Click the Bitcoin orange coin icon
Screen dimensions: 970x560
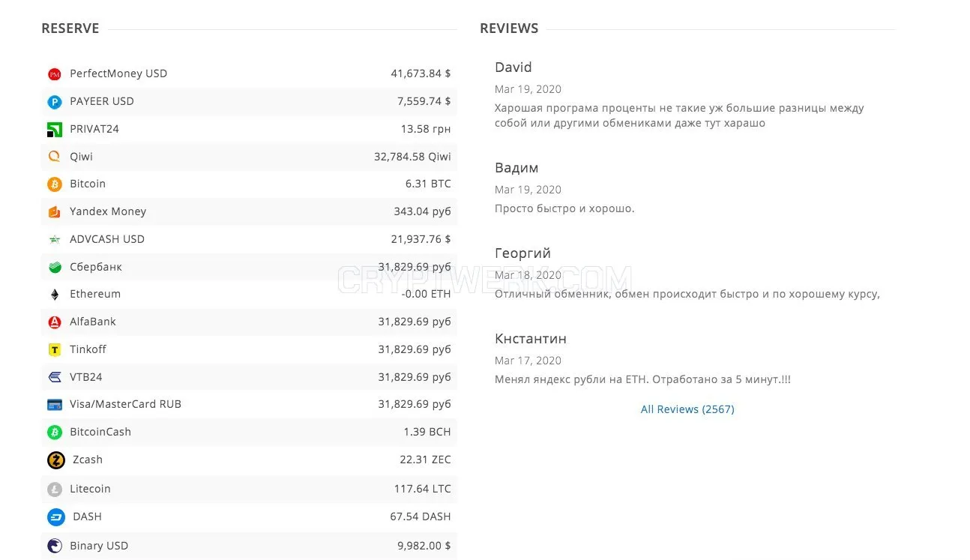(x=55, y=184)
